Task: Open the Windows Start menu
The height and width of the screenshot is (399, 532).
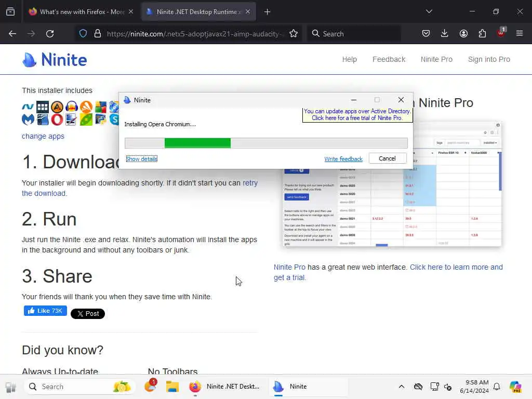Action: coord(11,387)
